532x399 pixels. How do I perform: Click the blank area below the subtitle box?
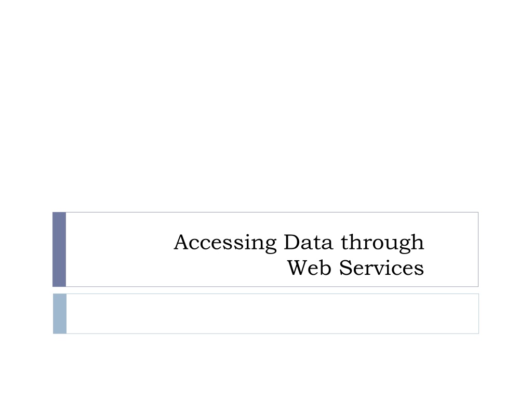[266, 366]
